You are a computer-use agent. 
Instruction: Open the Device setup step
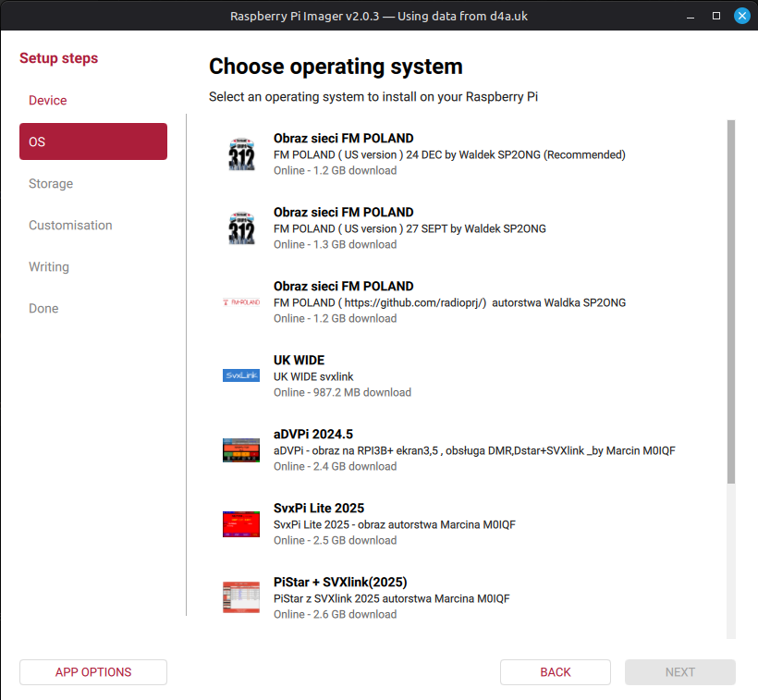(x=48, y=100)
